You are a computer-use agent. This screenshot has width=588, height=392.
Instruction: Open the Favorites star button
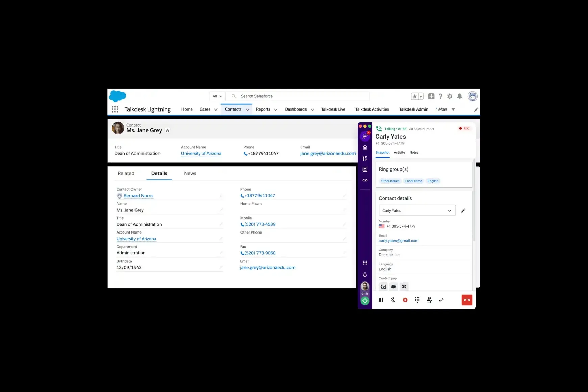(415, 96)
